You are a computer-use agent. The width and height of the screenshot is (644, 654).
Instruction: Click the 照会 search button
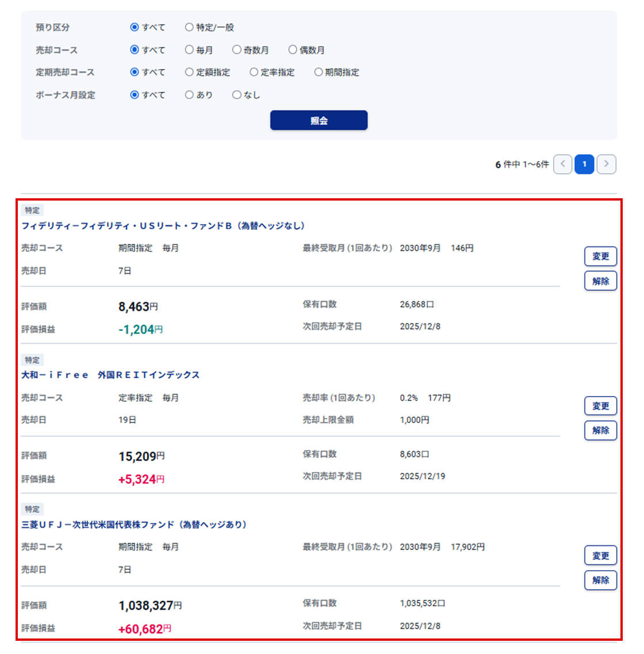[319, 121]
